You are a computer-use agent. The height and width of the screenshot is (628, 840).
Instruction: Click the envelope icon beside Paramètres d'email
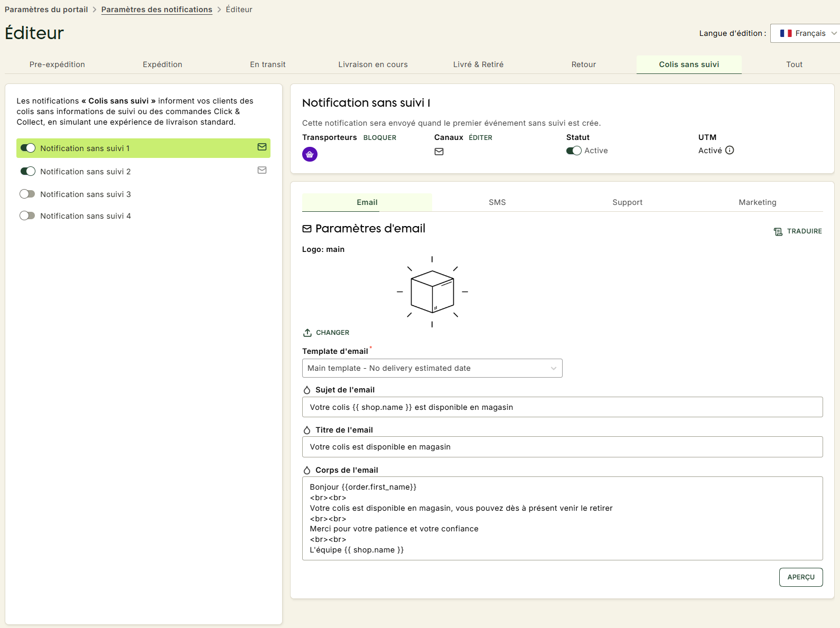[307, 229]
